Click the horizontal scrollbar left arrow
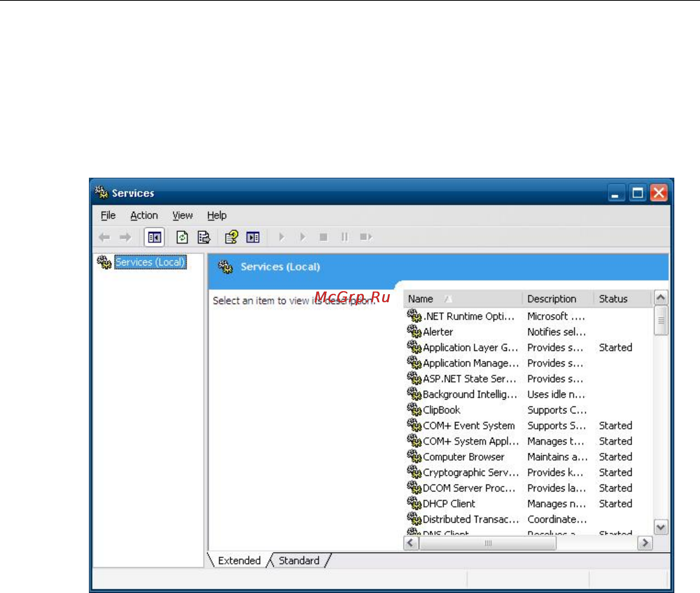Image resolution: width=700 pixels, height=593 pixels. coord(411,543)
